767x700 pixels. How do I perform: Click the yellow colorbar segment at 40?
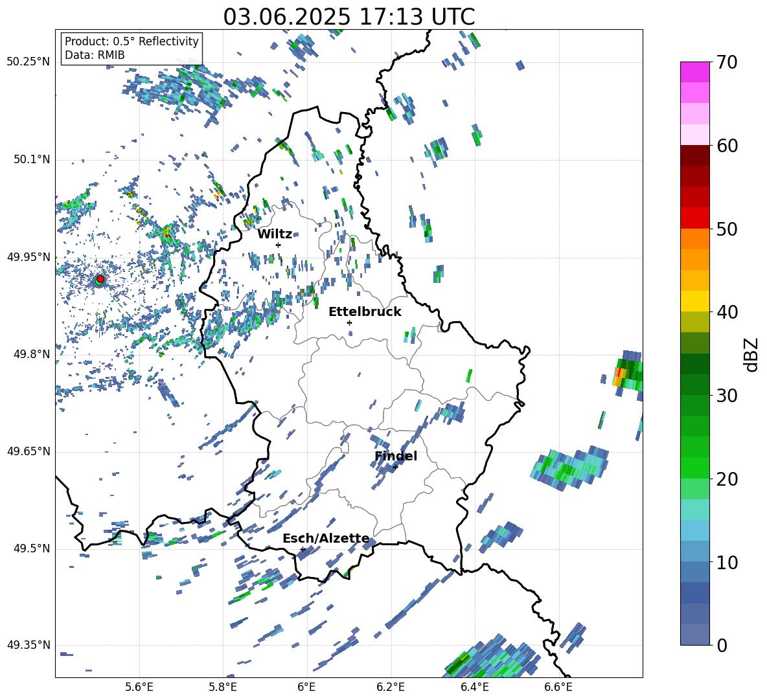[x=695, y=302]
